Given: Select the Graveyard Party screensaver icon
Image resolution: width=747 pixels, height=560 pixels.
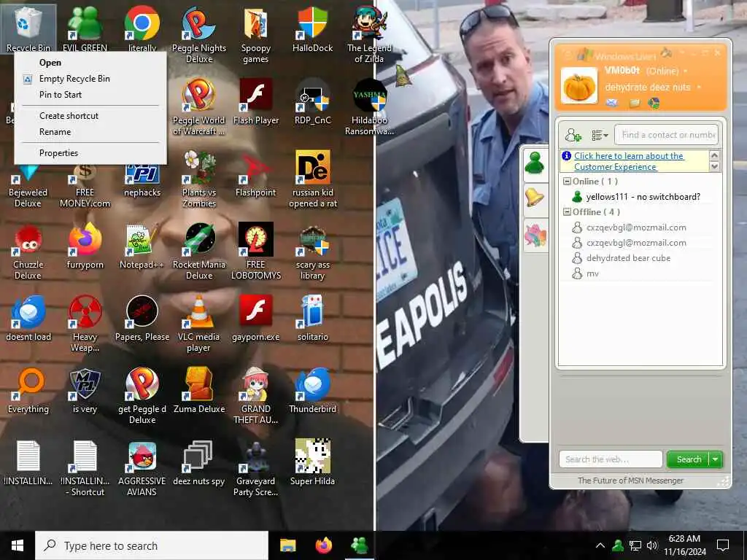Looking at the screenshot, I should 256,469.
